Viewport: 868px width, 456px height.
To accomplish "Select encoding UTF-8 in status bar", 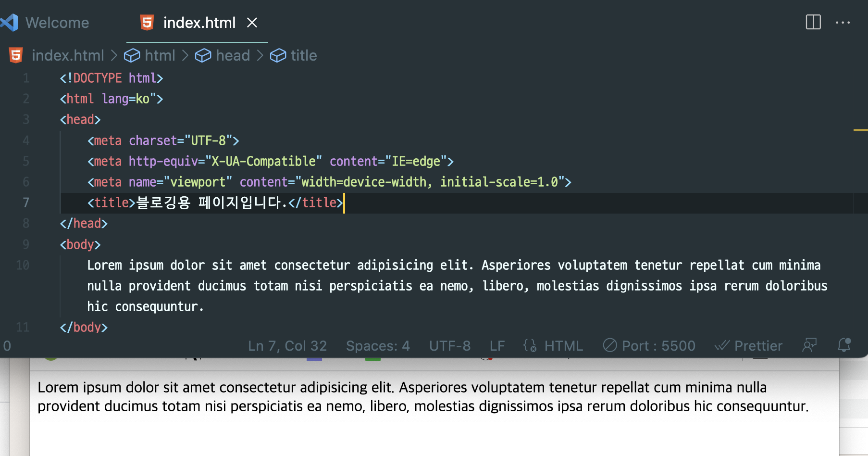I will (450, 346).
